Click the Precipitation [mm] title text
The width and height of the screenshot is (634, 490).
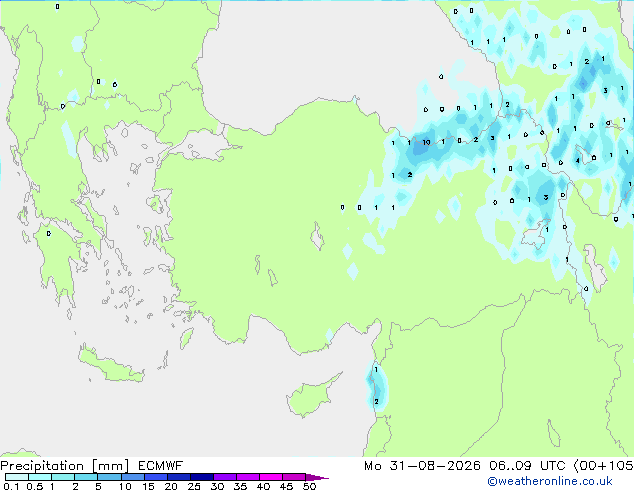(x=65, y=466)
